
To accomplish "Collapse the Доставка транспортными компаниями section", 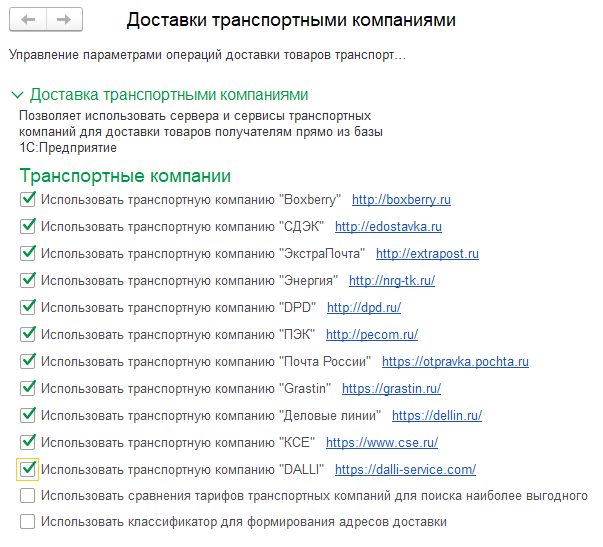I will click(x=18, y=95).
